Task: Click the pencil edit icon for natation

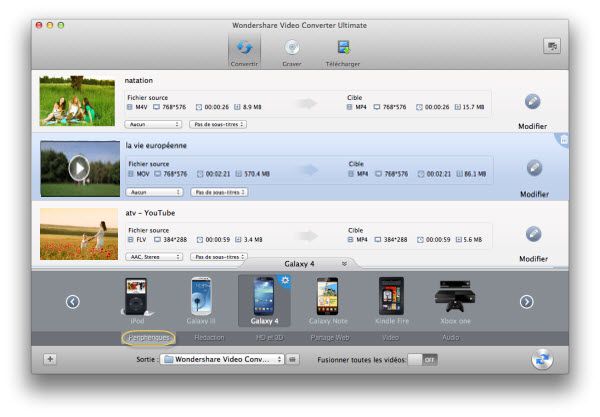Action: coord(533,102)
